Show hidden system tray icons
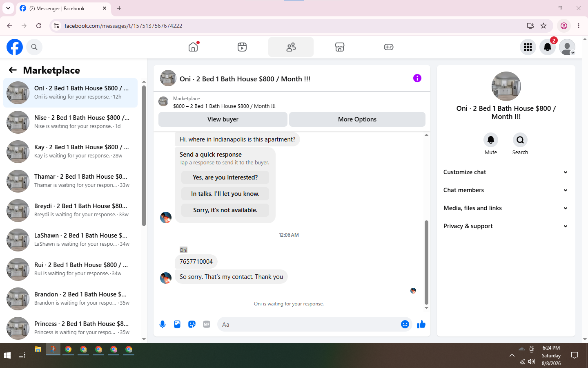This screenshot has width=588, height=368. tap(512, 355)
